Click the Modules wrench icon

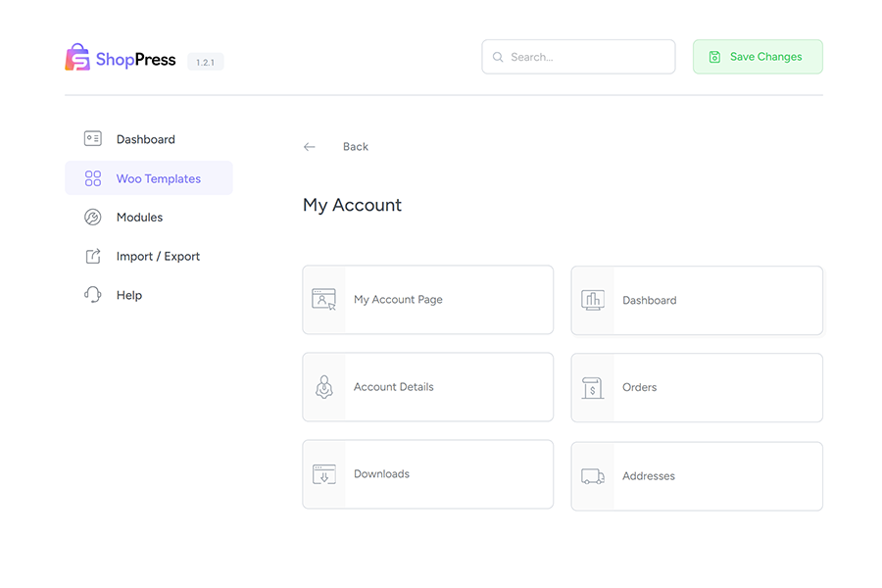click(x=93, y=218)
